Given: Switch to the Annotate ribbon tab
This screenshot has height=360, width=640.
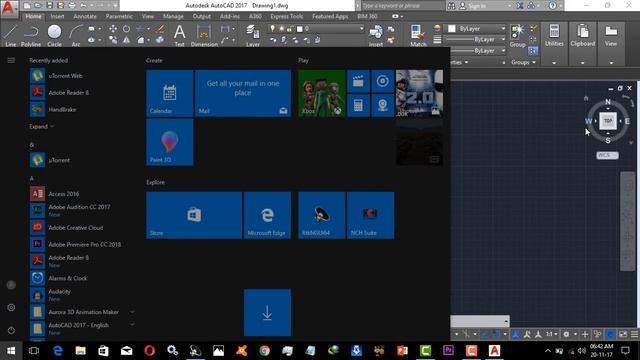Looking at the screenshot, I should pyautogui.click(x=85, y=16).
